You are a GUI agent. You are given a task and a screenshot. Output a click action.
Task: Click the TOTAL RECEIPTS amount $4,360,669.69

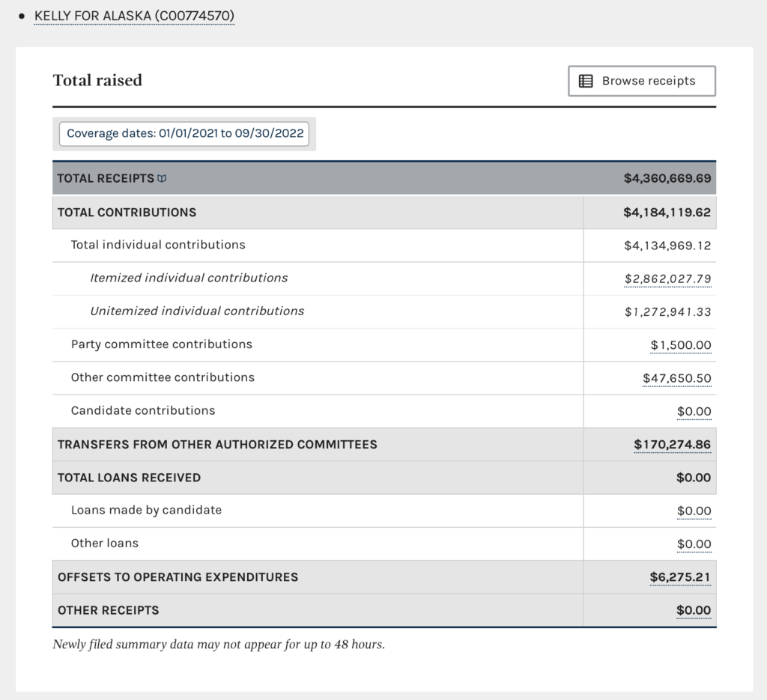click(667, 178)
